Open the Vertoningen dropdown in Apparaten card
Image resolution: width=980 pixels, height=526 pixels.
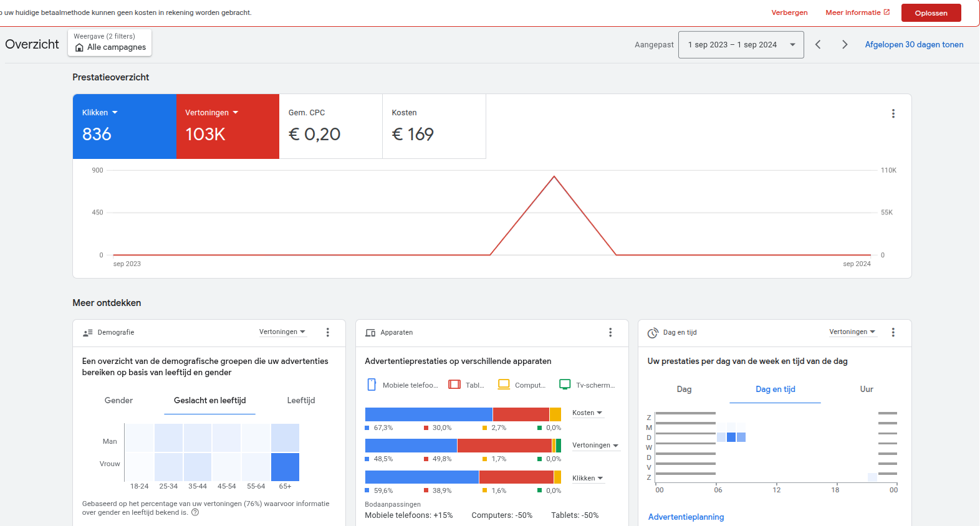tap(595, 446)
